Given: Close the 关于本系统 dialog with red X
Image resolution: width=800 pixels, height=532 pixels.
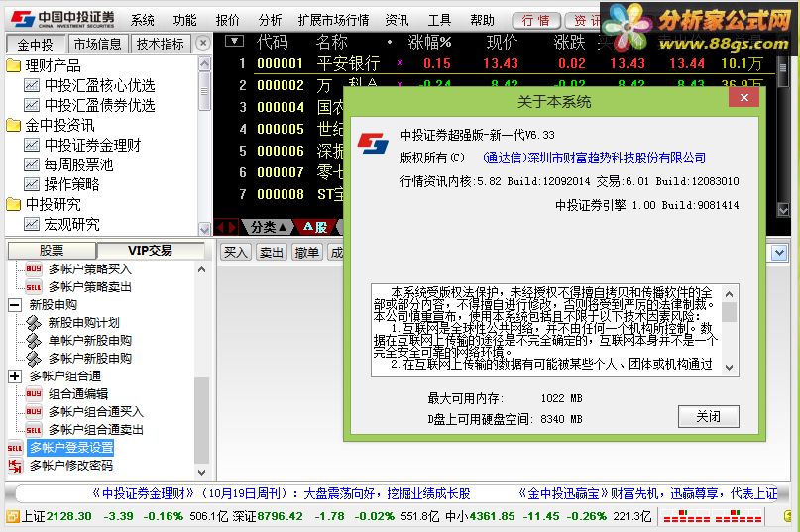Looking at the screenshot, I should click(x=744, y=97).
